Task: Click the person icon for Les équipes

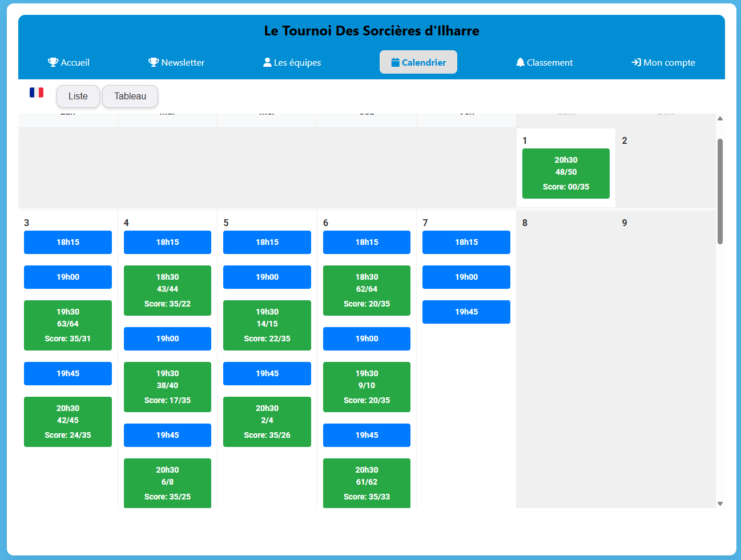Action: (267, 62)
